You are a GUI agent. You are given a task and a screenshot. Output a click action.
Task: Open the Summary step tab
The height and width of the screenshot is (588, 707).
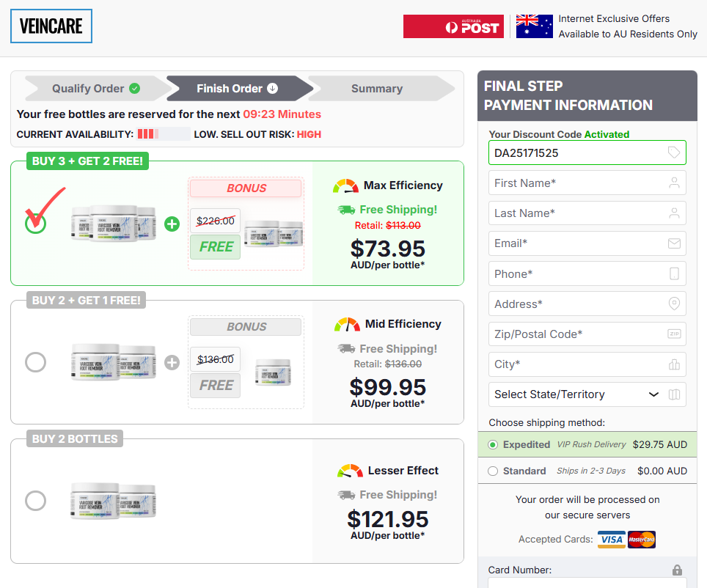click(x=377, y=89)
